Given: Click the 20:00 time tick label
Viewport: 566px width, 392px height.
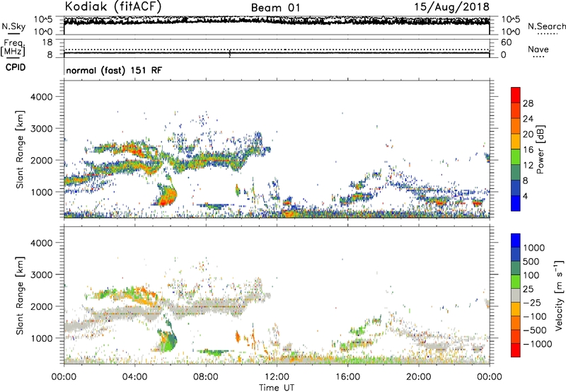Looking at the screenshot, I should click(419, 377).
